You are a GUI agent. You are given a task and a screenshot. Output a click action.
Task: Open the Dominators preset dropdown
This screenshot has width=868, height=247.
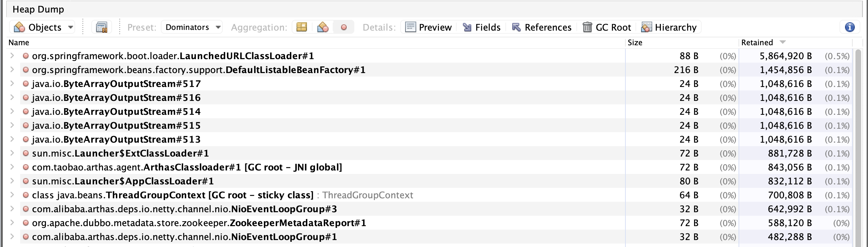click(x=192, y=27)
